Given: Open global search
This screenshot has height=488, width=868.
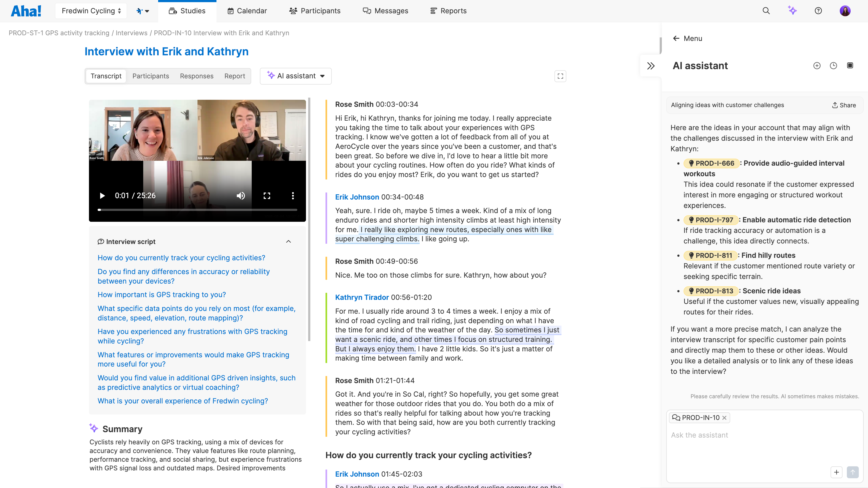Looking at the screenshot, I should click(x=766, y=11).
